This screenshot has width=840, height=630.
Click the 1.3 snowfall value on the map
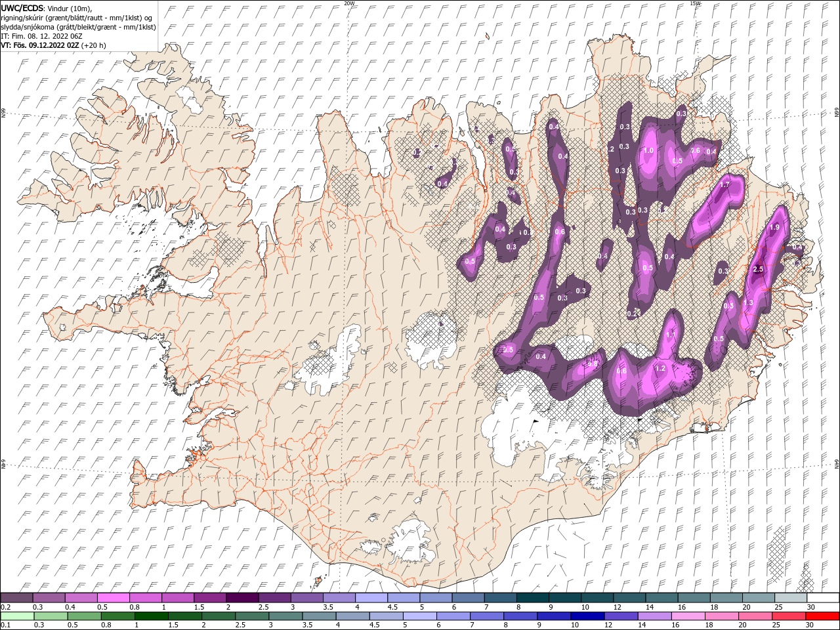pos(749,303)
